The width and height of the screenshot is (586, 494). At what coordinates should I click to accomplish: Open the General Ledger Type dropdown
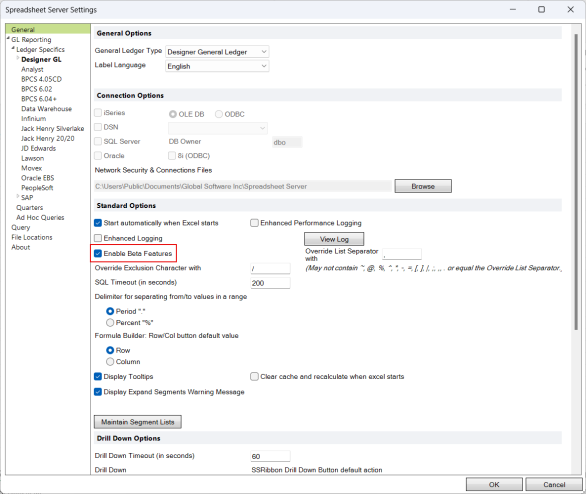coord(217,52)
